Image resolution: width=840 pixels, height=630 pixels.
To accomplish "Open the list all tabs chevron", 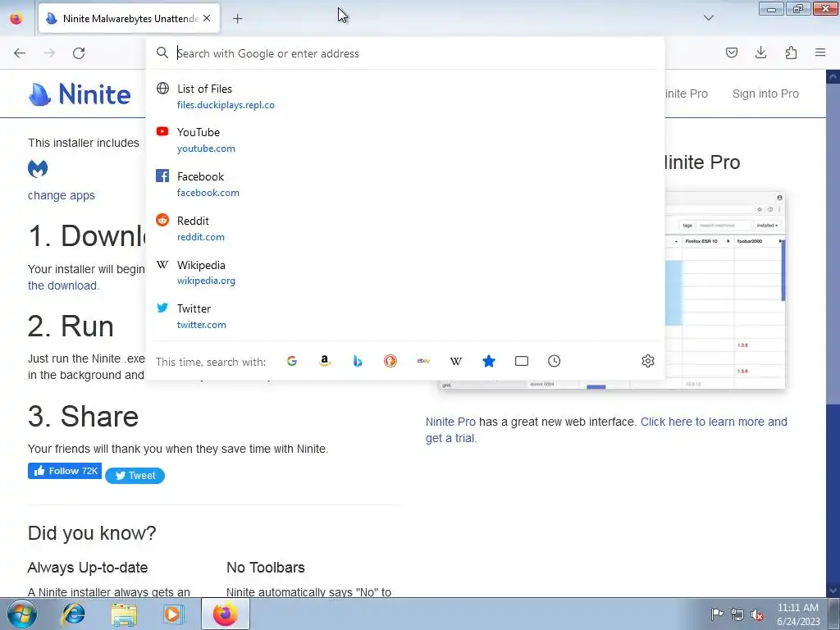I will pyautogui.click(x=708, y=18).
